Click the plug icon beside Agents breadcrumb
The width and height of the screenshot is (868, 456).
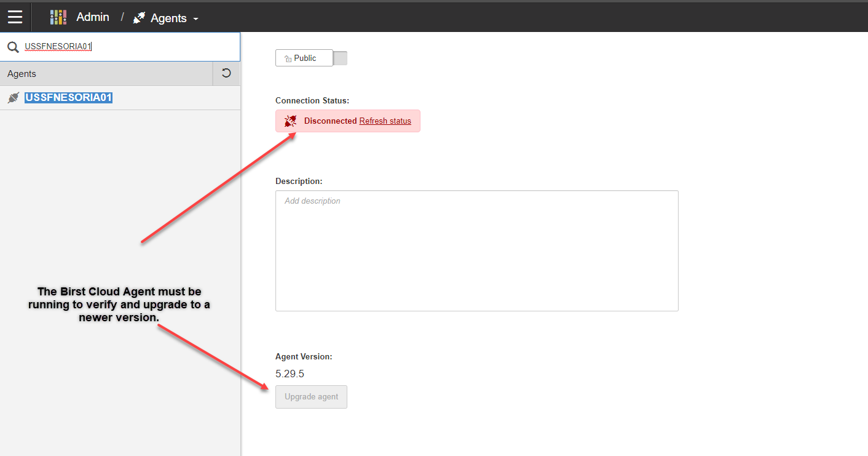pyautogui.click(x=140, y=18)
